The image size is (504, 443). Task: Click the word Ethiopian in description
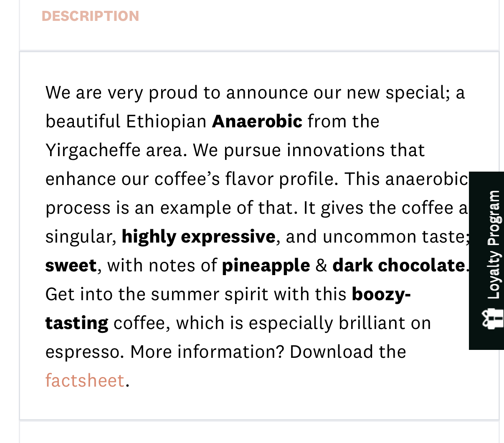[166, 122]
